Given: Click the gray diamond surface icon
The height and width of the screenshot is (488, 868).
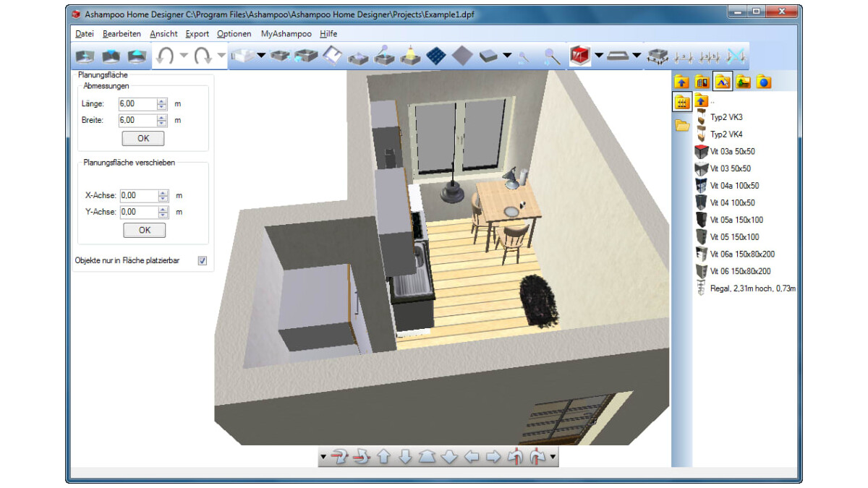Looking at the screenshot, I should pos(462,56).
